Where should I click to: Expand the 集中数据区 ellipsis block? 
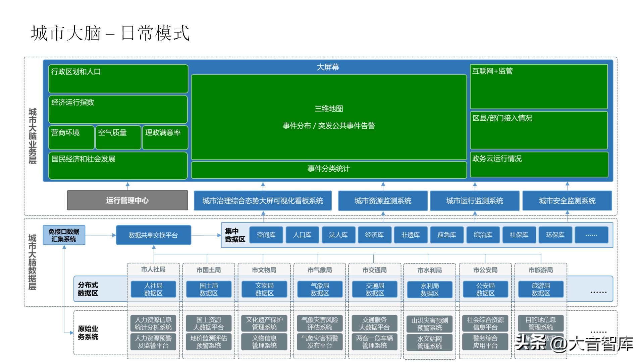[x=592, y=235]
